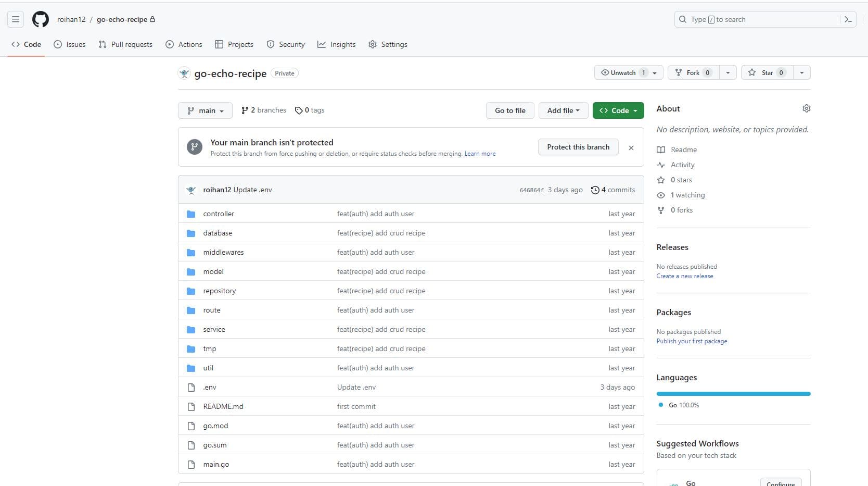The image size is (868, 486).
Task: Click the commits history clock icon
Action: coord(595,190)
